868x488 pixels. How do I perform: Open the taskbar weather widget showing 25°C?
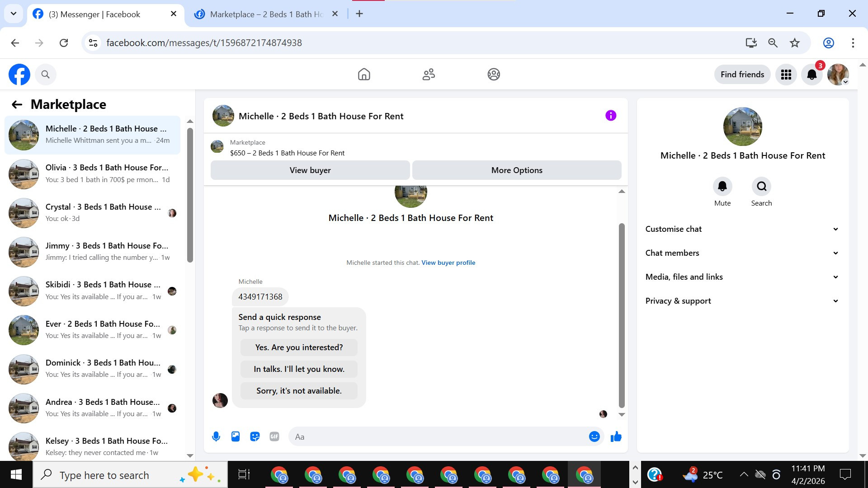pyautogui.click(x=703, y=475)
